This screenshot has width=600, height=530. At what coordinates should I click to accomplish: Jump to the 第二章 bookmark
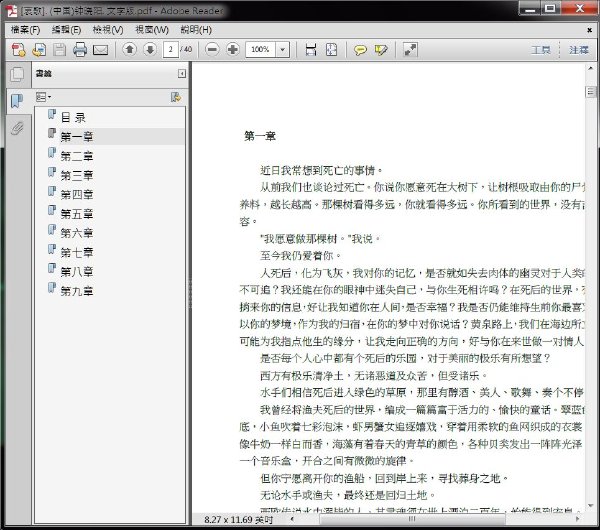point(77,156)
